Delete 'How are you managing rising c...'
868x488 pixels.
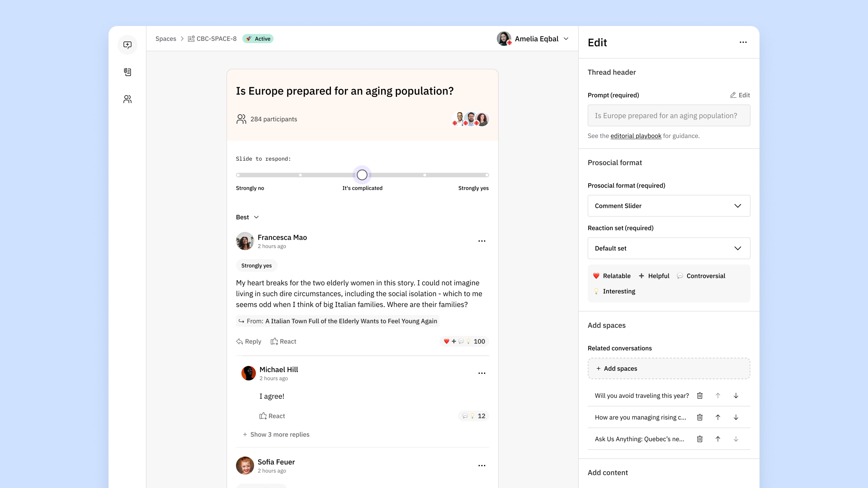pyautogui.click(x=700, y=417)
